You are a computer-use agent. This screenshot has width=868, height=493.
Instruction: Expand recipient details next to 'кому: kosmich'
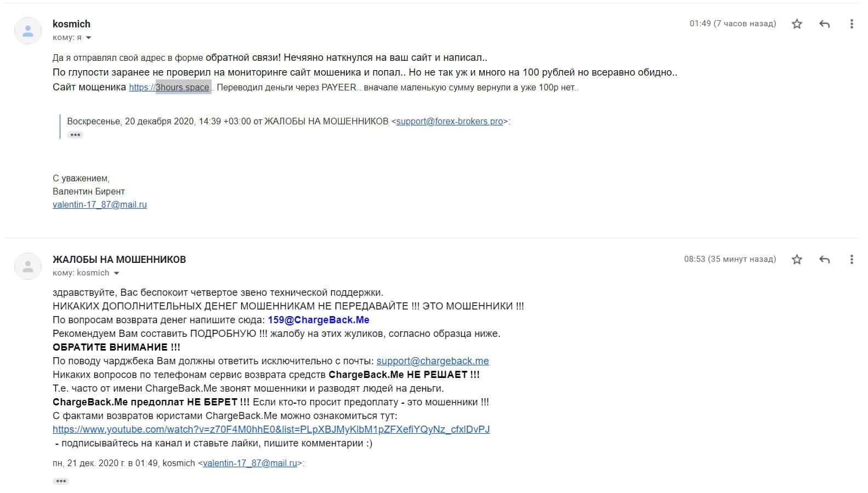(116, 273)
